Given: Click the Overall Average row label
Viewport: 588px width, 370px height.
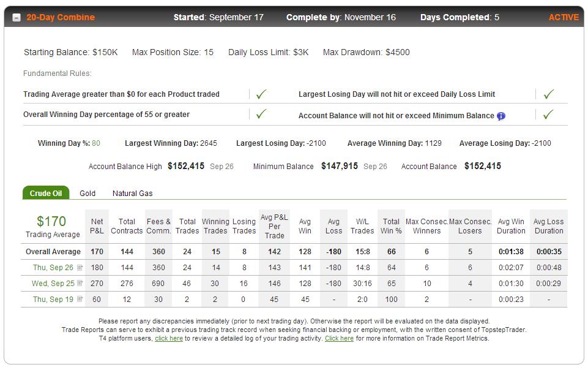Looking at the screenshot, I should (53, 251).
